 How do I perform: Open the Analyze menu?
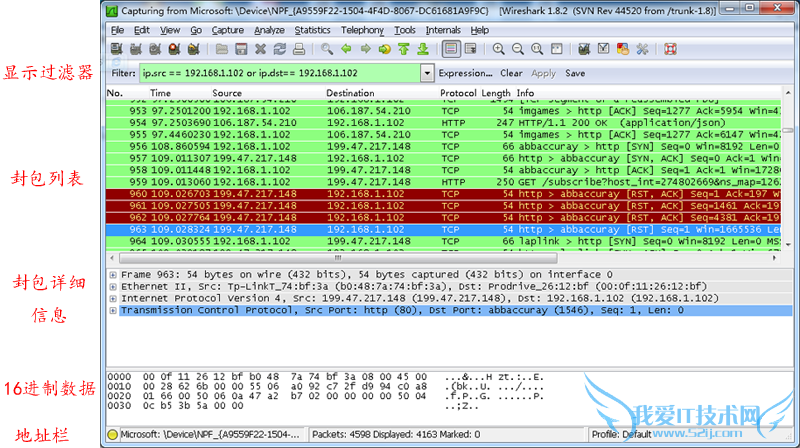(x=269, y=30)
